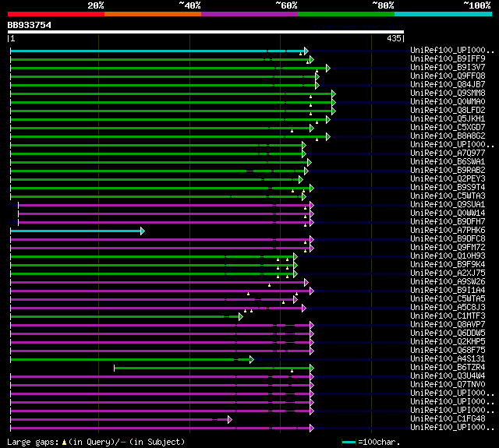Select the UniRef100_C5WTA3 hit name

click(448, 196)
